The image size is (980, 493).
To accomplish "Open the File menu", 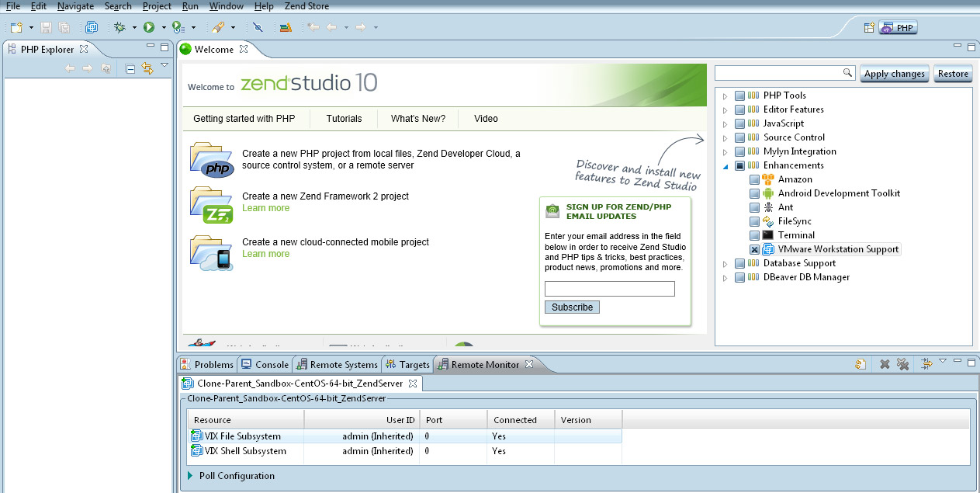I will click(x=13, y=6).
